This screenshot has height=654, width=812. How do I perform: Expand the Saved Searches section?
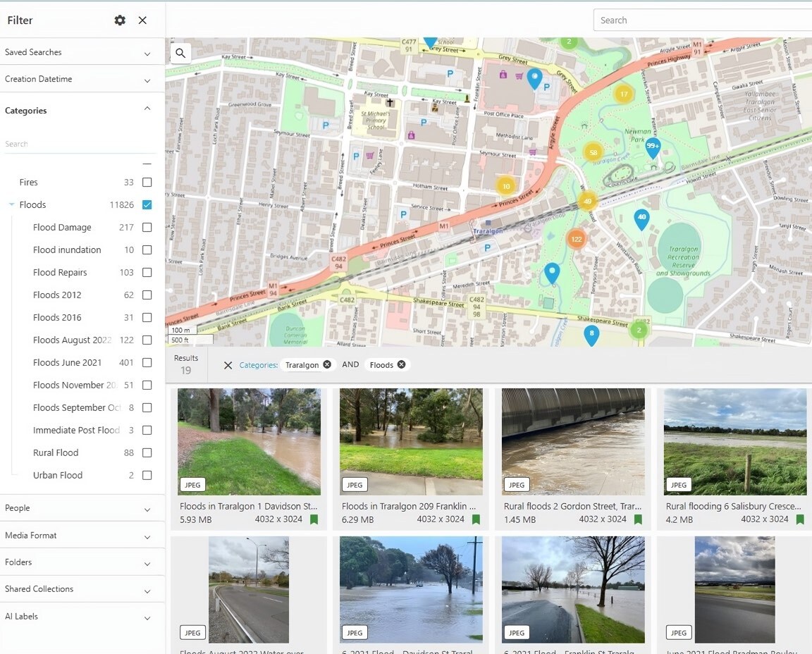pos(147,53)
